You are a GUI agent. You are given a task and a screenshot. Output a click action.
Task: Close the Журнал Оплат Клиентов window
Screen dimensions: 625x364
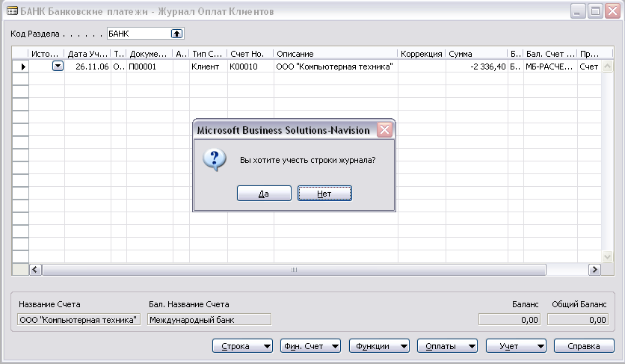coord(612,11)
